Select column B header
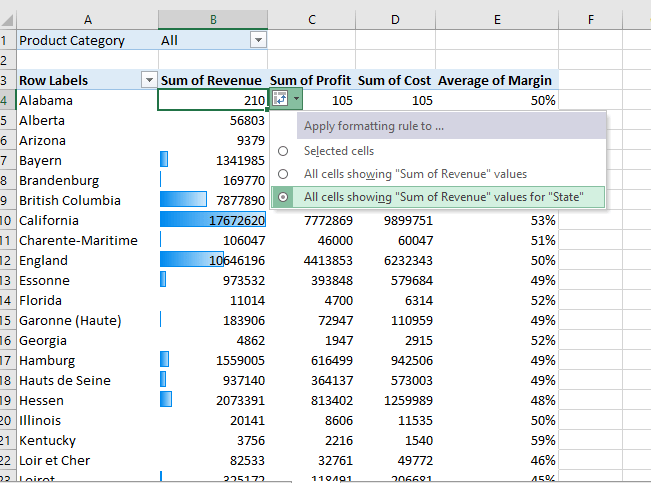Viewport: 651px width, 483px height. (x=212, y=19)
